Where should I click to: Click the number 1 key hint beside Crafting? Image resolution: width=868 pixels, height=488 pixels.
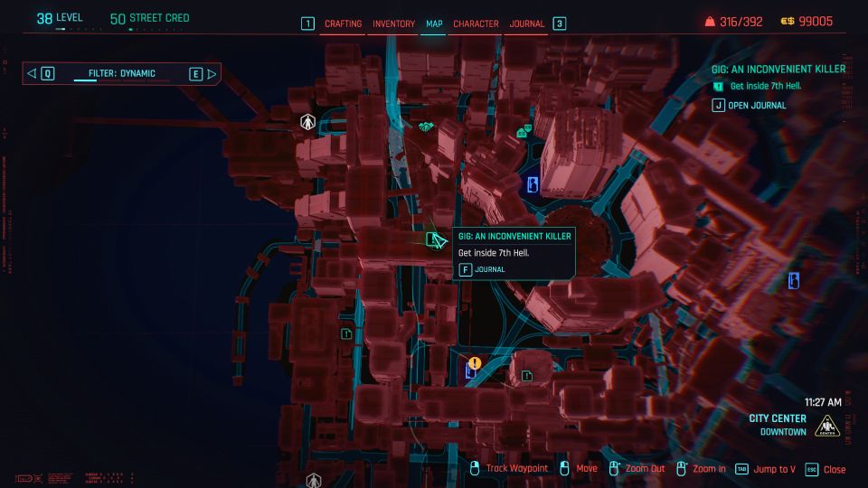coord(307,23)
